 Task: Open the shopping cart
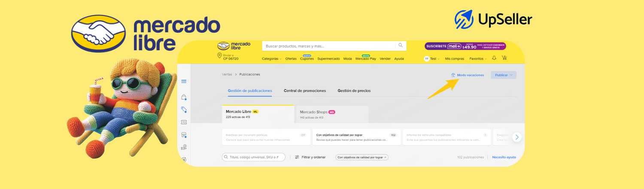(x=504, y=58)
